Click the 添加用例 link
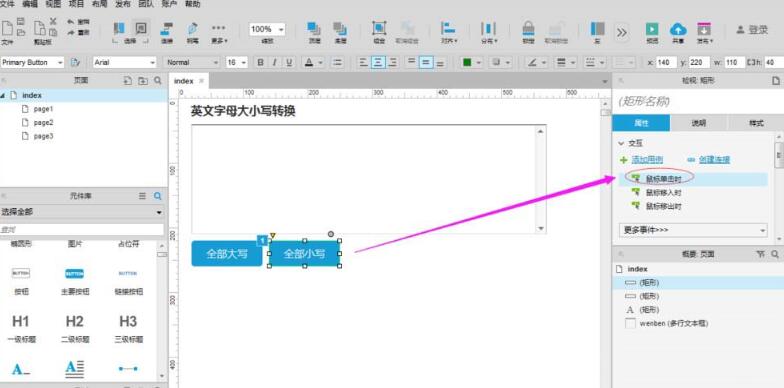 click(647, 160)
